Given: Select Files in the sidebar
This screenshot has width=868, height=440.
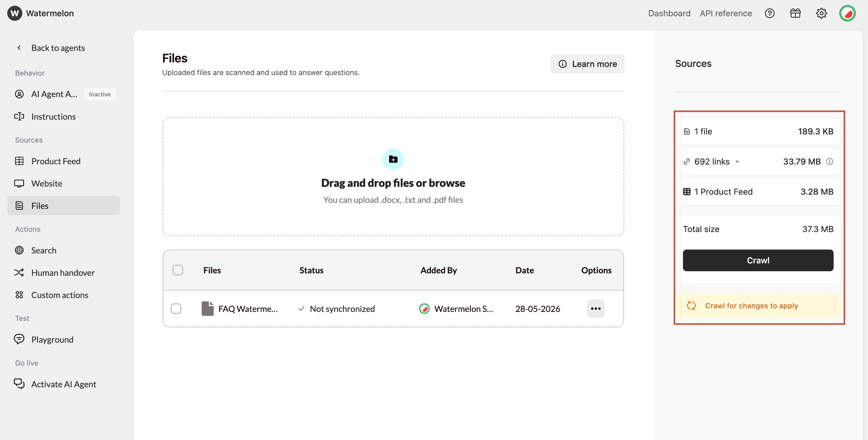Looking at the screenshot, I should pos(64,206).
